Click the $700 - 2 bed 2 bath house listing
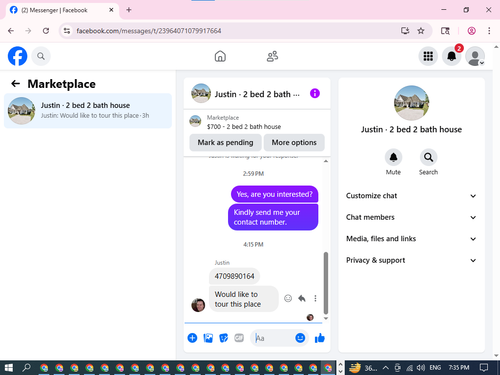The image size is (500, 375). point(244,127)
